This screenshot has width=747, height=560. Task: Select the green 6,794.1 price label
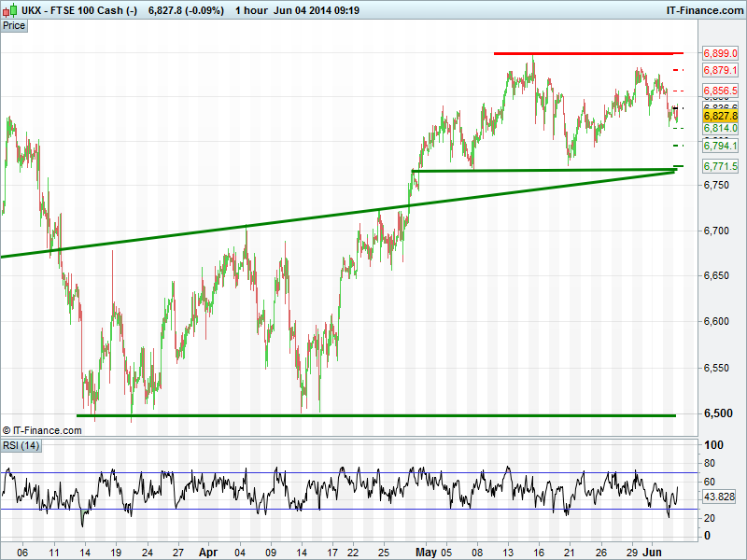[x=720, y=146]
